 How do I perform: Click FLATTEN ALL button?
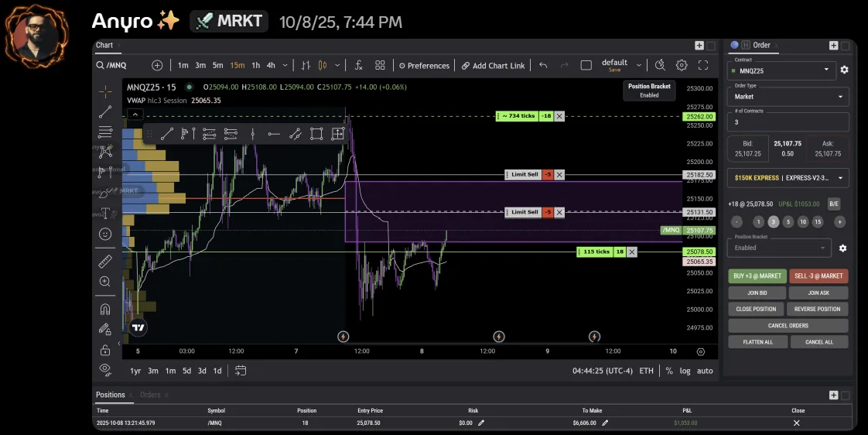pos(758,342)
